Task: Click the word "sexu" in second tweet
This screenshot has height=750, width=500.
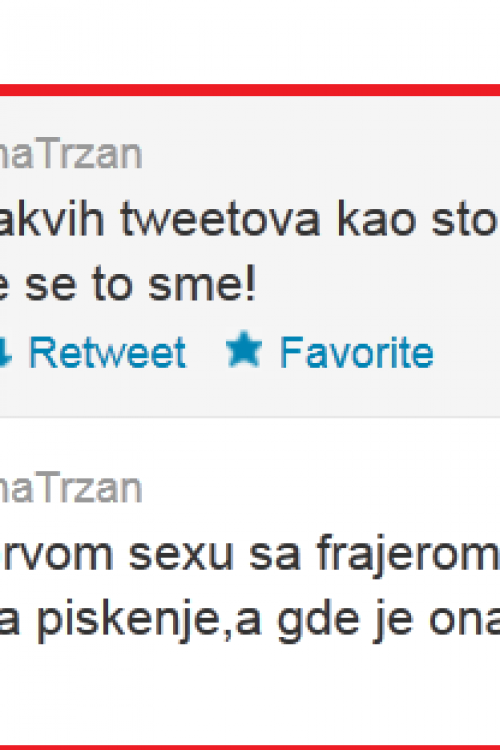Action: (181, 555)
